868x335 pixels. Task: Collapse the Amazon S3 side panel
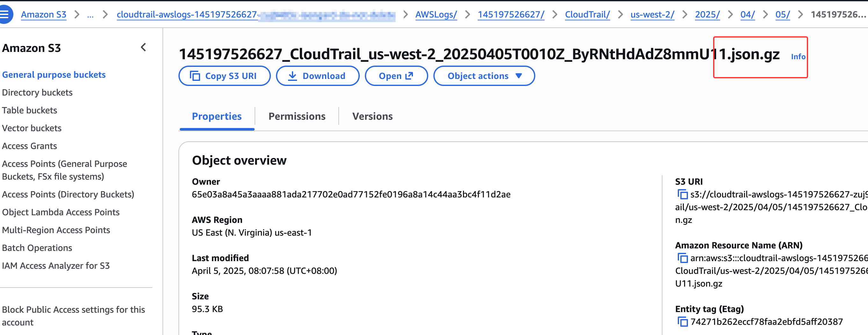pos(143,47)
